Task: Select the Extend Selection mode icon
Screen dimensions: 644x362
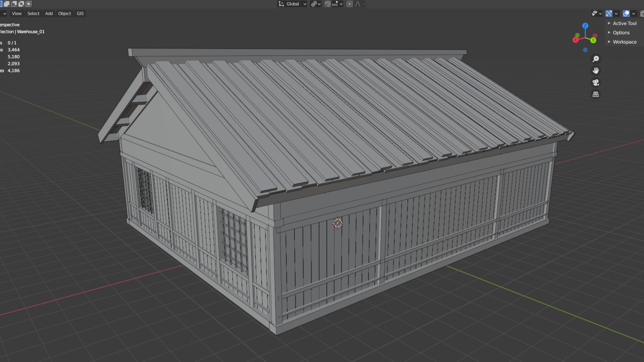Action: coord(6,4)
